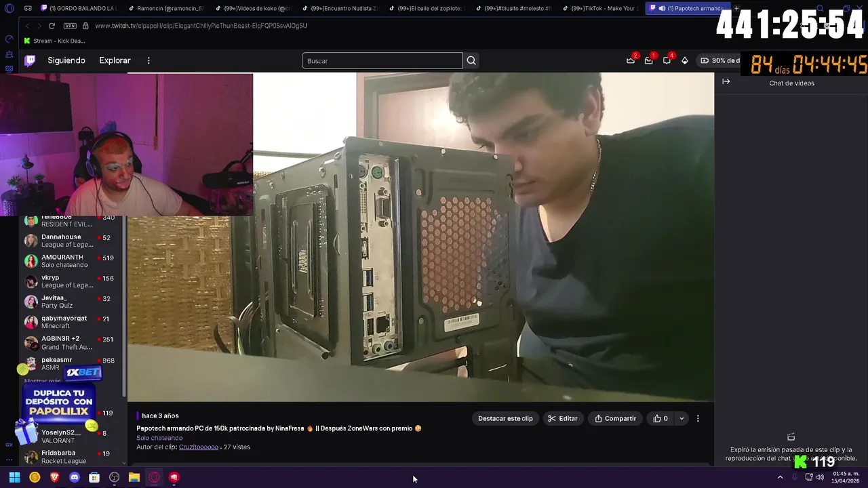
Task: Open the AMOURANTH channel in sidebar
Action: 72,261
